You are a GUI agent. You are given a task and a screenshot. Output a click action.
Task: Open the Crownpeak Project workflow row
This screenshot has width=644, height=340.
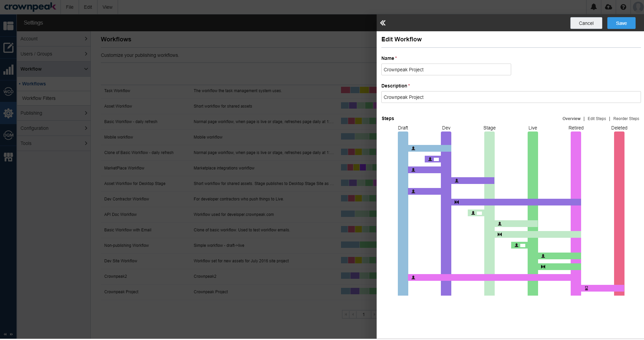[x=239, y=292]
